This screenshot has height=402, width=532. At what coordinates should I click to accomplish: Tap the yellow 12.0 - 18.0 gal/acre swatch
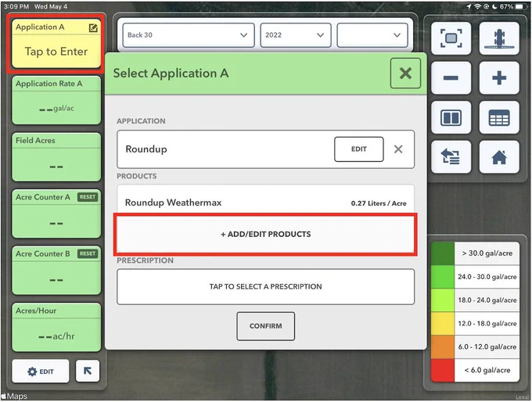tap(443, 324)
